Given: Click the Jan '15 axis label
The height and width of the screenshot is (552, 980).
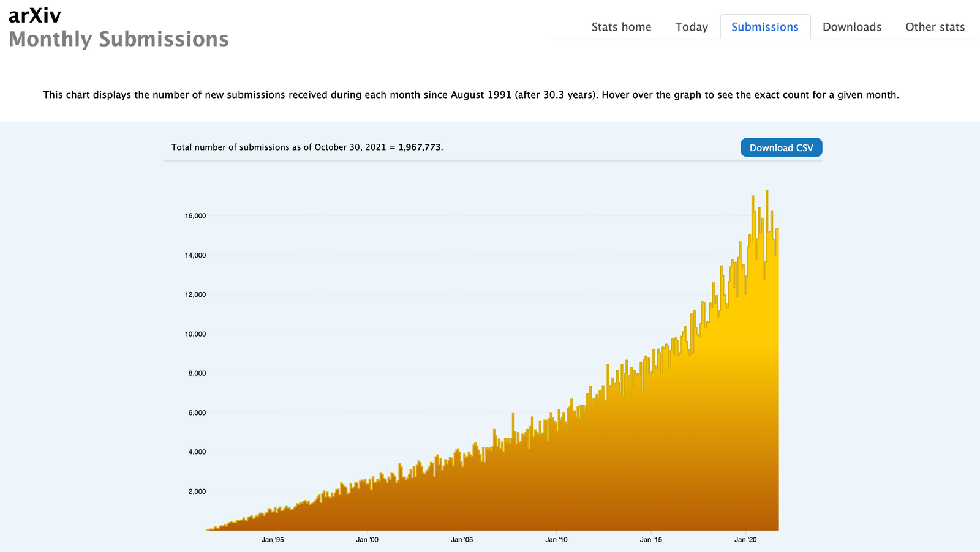Looking at the screenshot, I should 651,540.
